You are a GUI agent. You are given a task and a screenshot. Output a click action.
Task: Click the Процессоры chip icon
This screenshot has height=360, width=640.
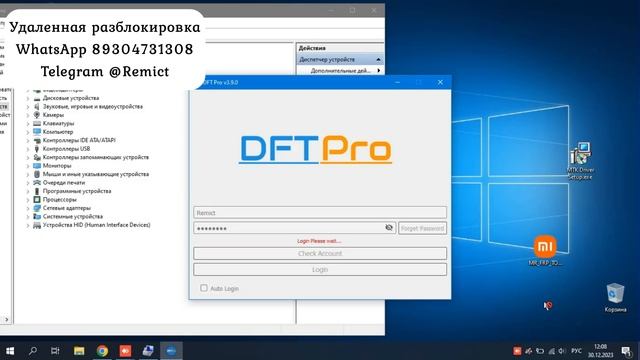pyautogui.click(x=37, y=200)
